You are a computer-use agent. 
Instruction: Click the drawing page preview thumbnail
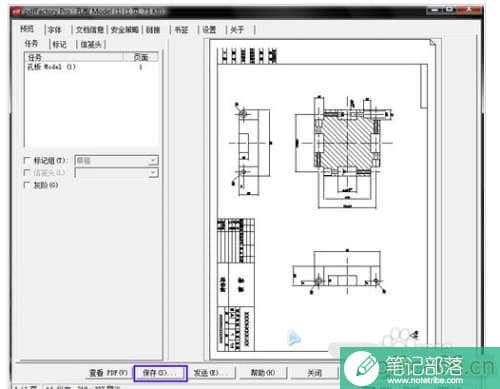[323, 200]
